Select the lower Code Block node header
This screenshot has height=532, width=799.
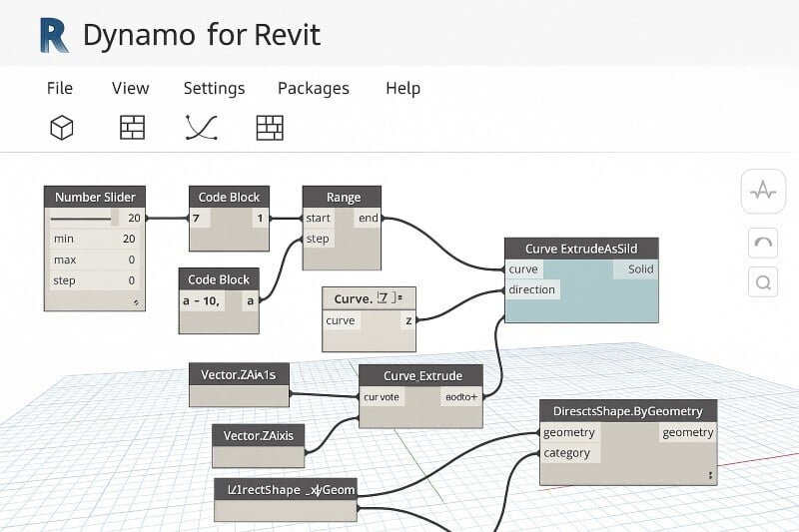219,279
